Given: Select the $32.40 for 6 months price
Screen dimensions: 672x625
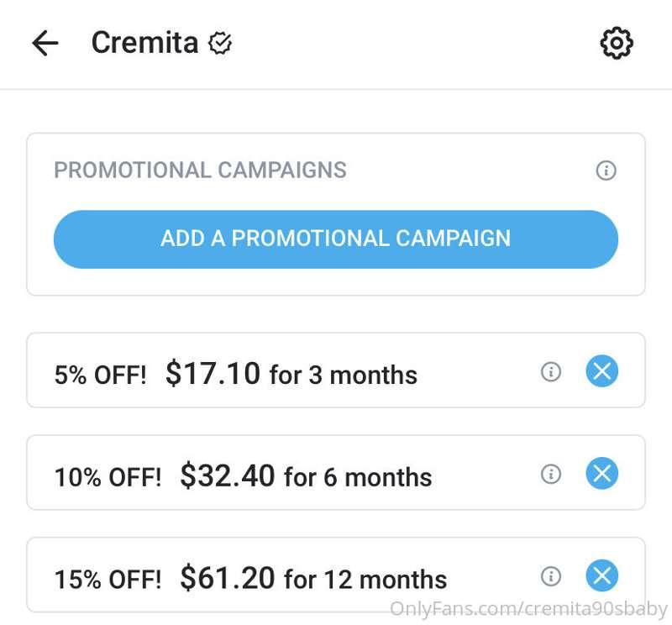Looking at the screenshot, I should tap(306, 475).
